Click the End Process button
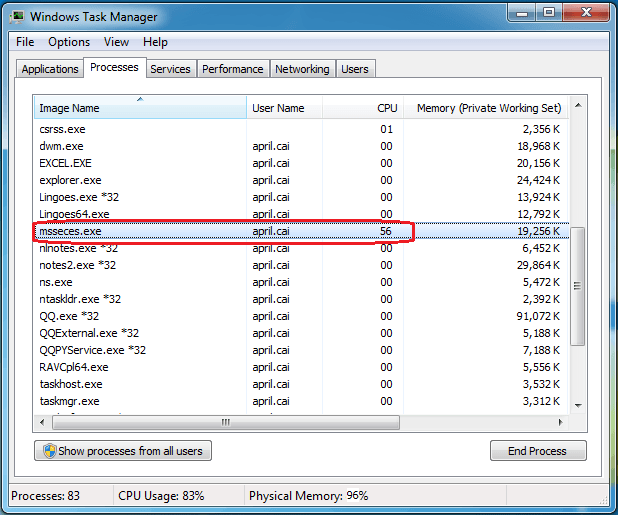The width and height of the screenshot is (618, 515). pyautogui.click(x=538, y=450)
